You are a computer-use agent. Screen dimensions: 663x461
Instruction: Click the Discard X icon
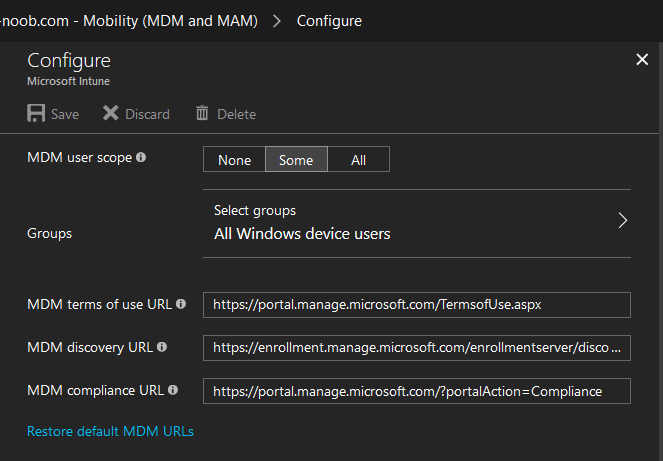(110, 113)
